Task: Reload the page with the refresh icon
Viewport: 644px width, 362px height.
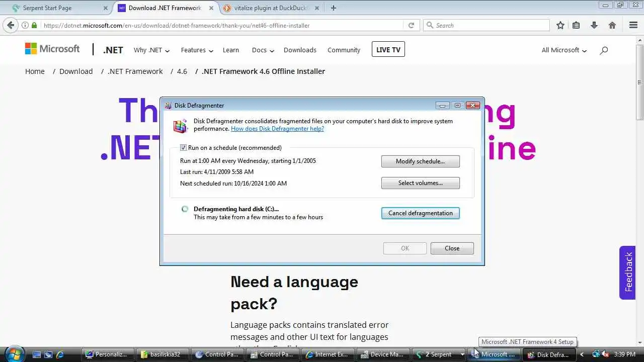Action: pos(411,25)
